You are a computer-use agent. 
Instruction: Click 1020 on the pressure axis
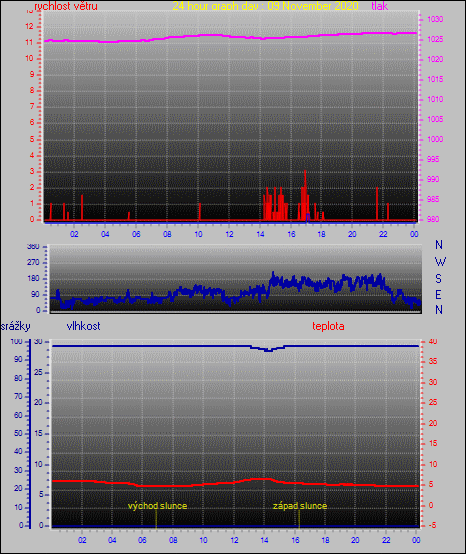tap(435, 59)
